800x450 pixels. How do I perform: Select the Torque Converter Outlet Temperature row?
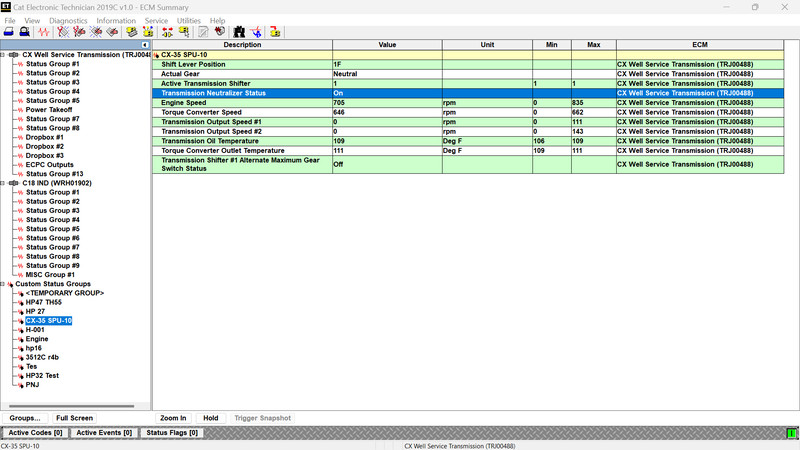(468, 151)
